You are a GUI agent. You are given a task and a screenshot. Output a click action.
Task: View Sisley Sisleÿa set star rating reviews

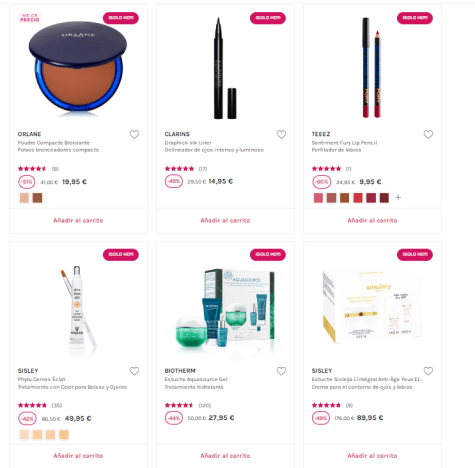(332, 405)
